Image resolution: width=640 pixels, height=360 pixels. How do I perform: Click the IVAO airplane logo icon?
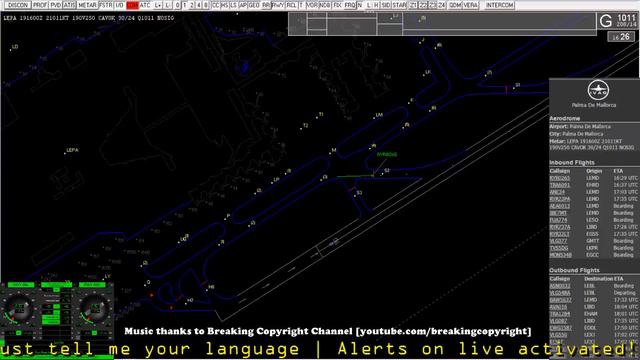click(x=598, y=90)
